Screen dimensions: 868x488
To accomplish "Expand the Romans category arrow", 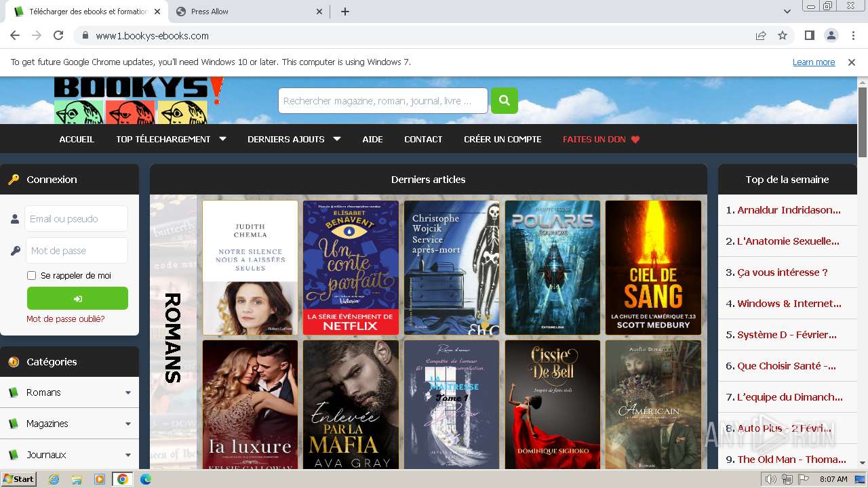I will click(x=128, y=392).
